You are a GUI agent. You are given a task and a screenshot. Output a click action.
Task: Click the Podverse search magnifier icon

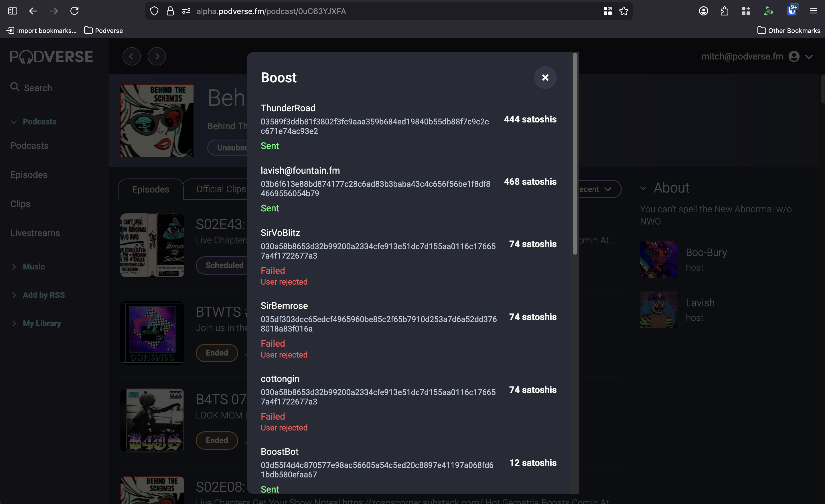(15, 87)
